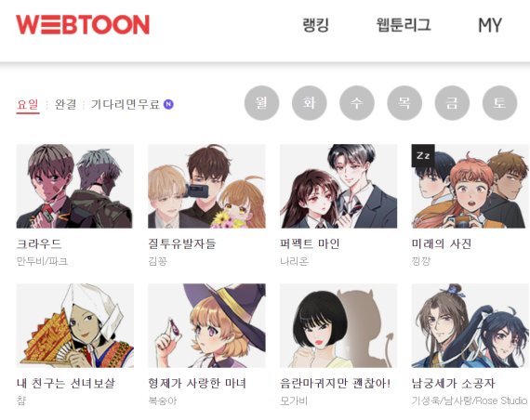This screenshot has width=530, height=420.
Task: Click the Zz sleep badge on 미래의 사진
Action: click(423, 156)
